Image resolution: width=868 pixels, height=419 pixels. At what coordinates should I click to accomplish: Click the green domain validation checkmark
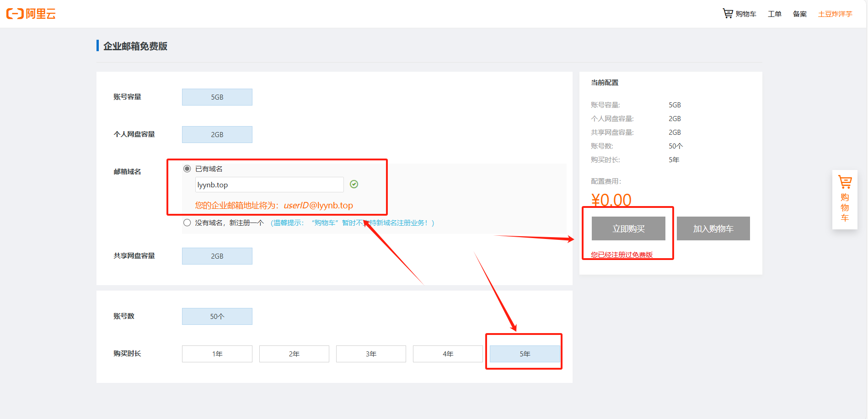(354, 184)
